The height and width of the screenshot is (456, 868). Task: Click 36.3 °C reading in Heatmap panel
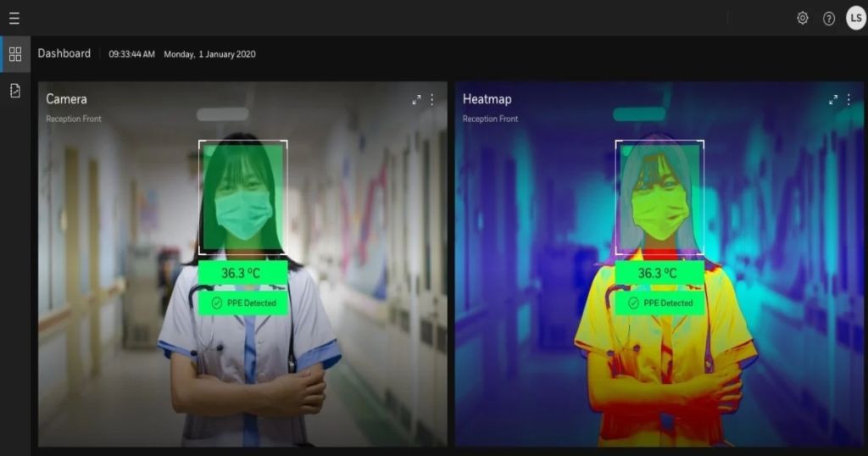click(x=659, y=273)
